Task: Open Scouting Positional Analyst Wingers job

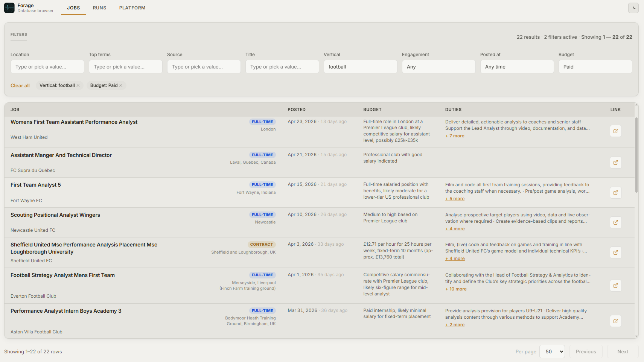Action: [x=55, y=215]
